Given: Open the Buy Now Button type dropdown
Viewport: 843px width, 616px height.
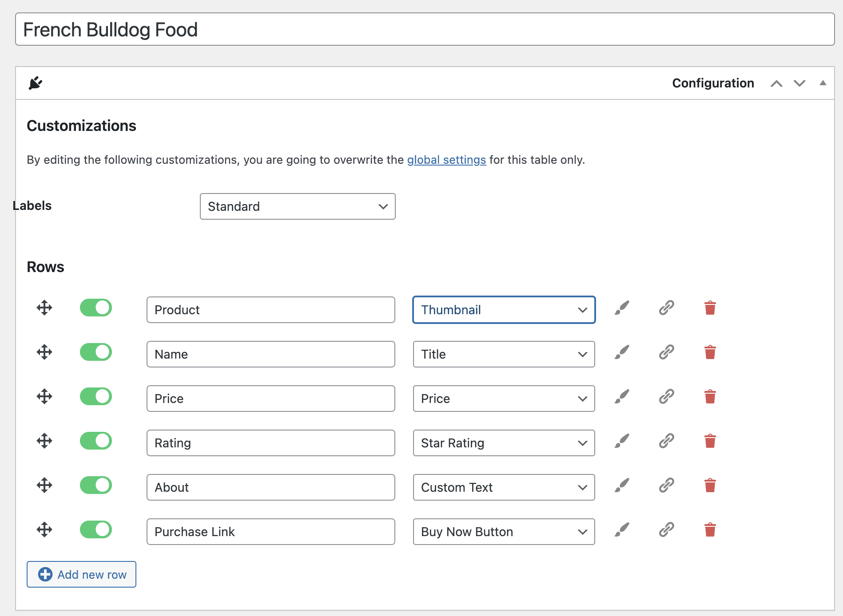Looking at the screenshot, I should (x=504, y=532).
